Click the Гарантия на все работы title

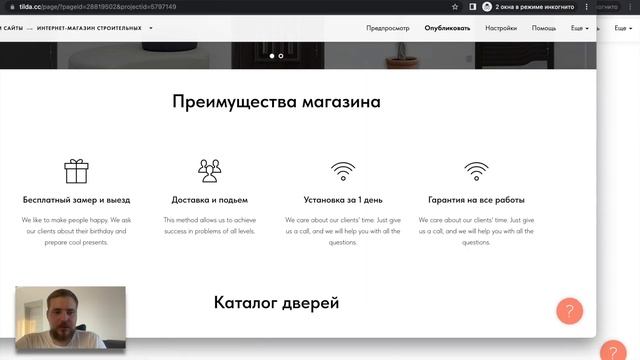[476, 200]
